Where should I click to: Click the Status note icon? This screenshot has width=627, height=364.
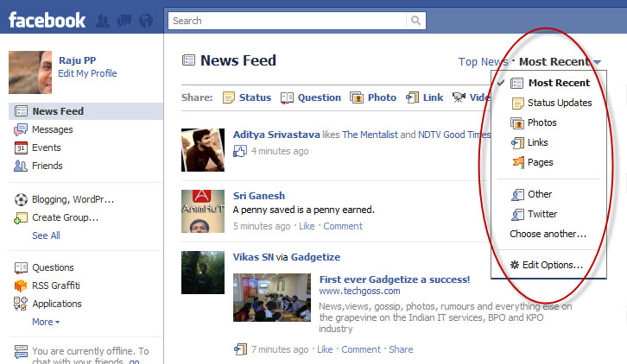coord(229,97)
